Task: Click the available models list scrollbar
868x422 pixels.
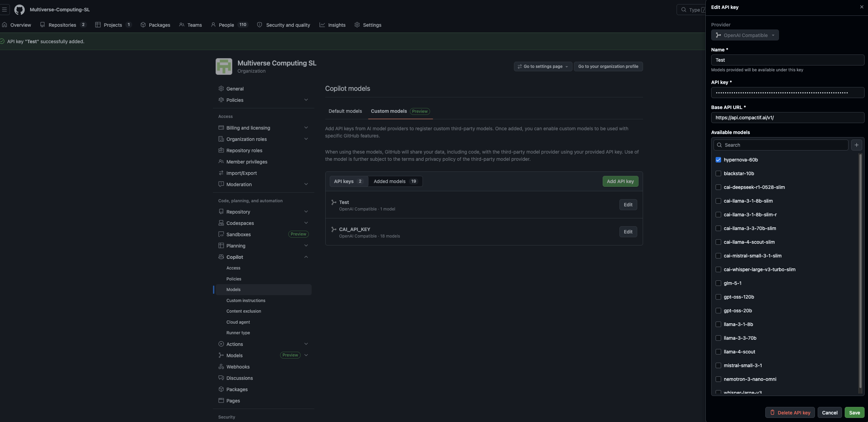Action: pyautogui.click(x=860, y=271)
